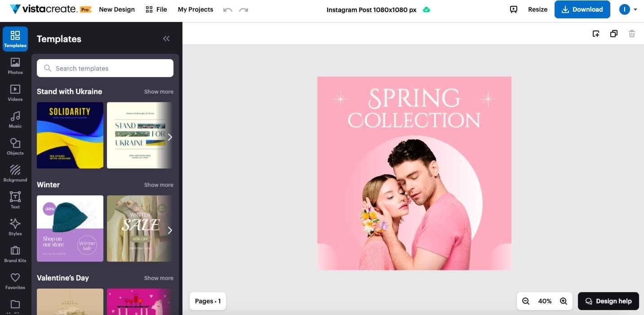This screenshot has width=644, height=315.
Task: Open the account avatar dropdown
Action: pos(628,9)
